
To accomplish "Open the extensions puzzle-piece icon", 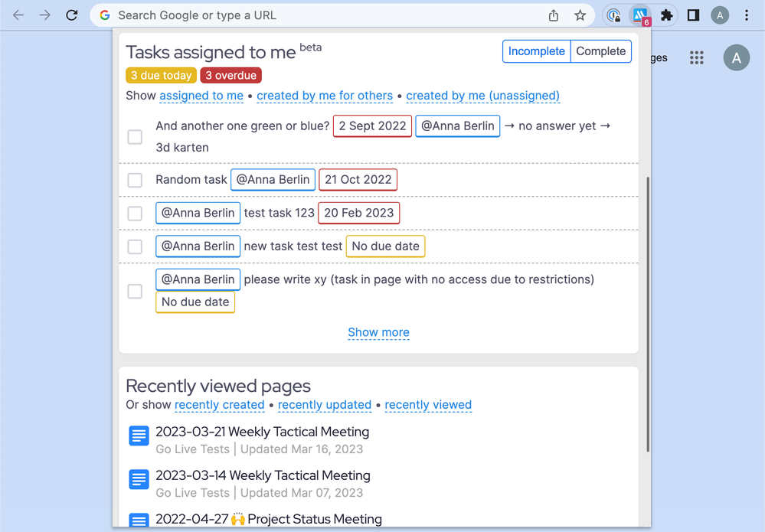I will coord(667,15).
